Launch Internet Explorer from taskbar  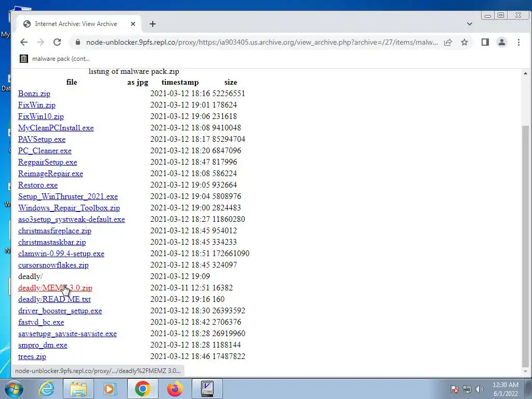pyautogui.click(x=46, y=389)
